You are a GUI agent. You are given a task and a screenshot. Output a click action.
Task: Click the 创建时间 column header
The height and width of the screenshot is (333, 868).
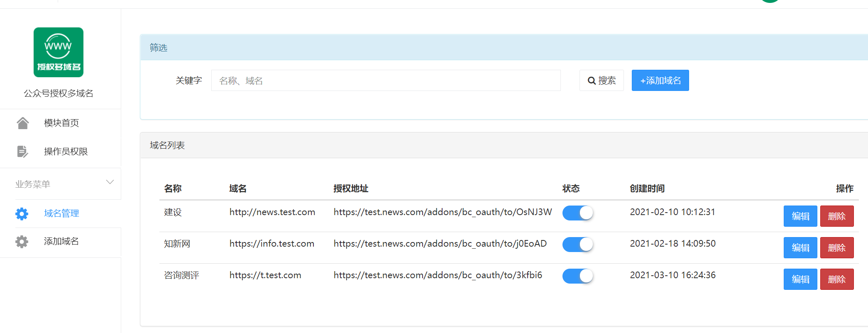[x=647, y=189]
